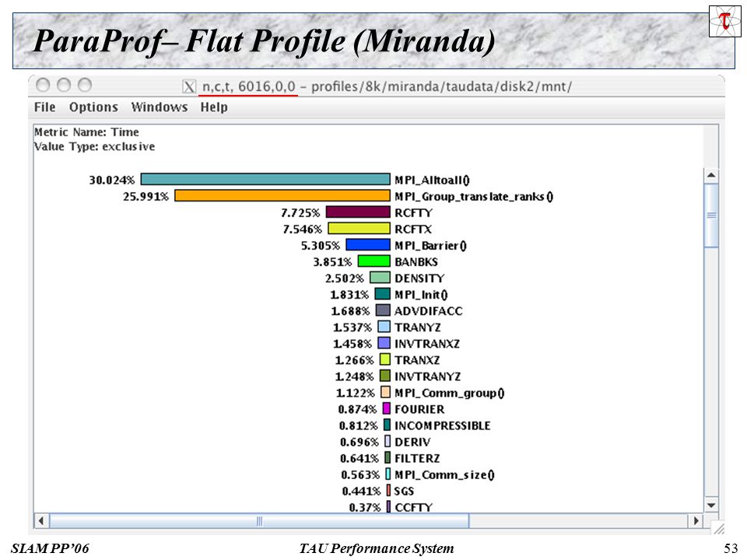Viewport: 747px width, 560px height.
Task: Click the X11 icon in title bar
Action: (x=189, y=86)
